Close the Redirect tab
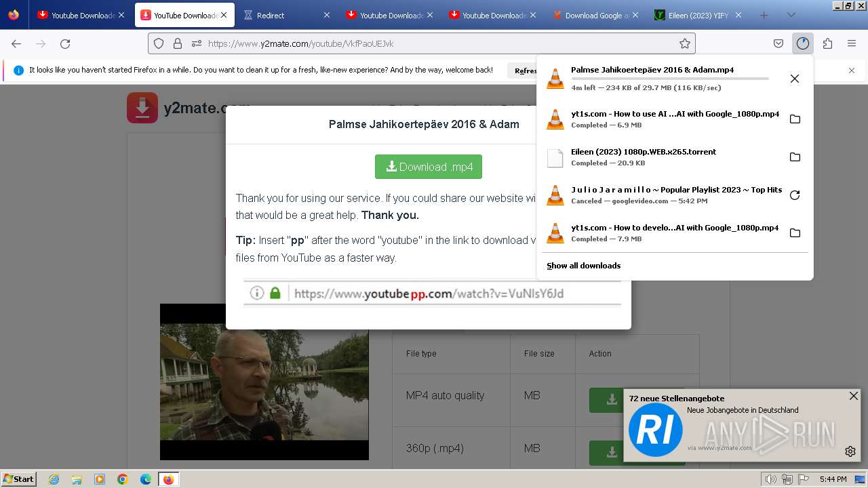 pyautogui.click(x=326, y=15)
